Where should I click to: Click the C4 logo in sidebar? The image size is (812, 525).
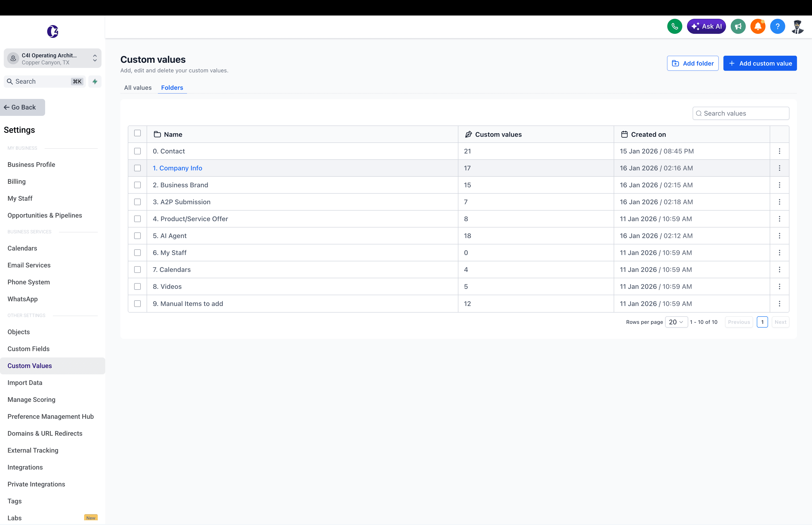pos(52,31)
